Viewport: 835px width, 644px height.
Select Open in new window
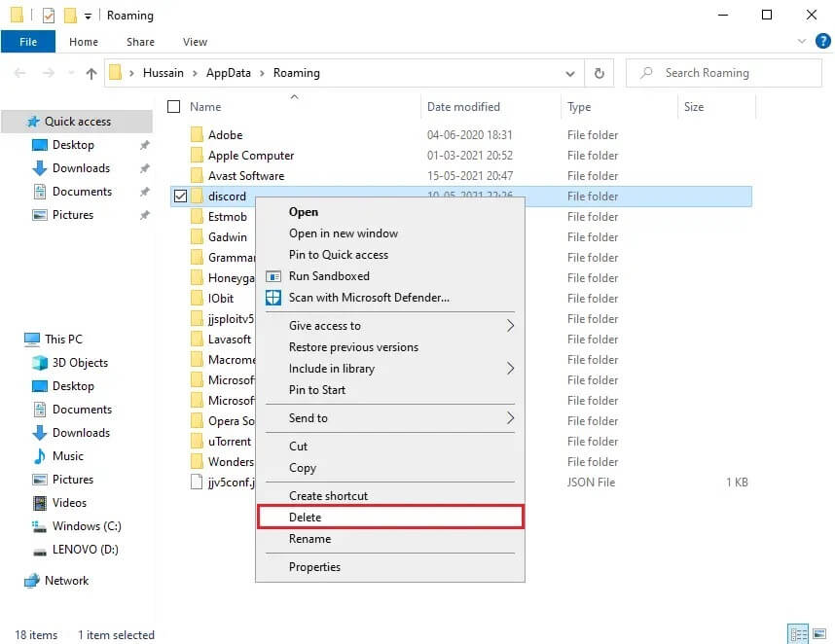[390, 233]
